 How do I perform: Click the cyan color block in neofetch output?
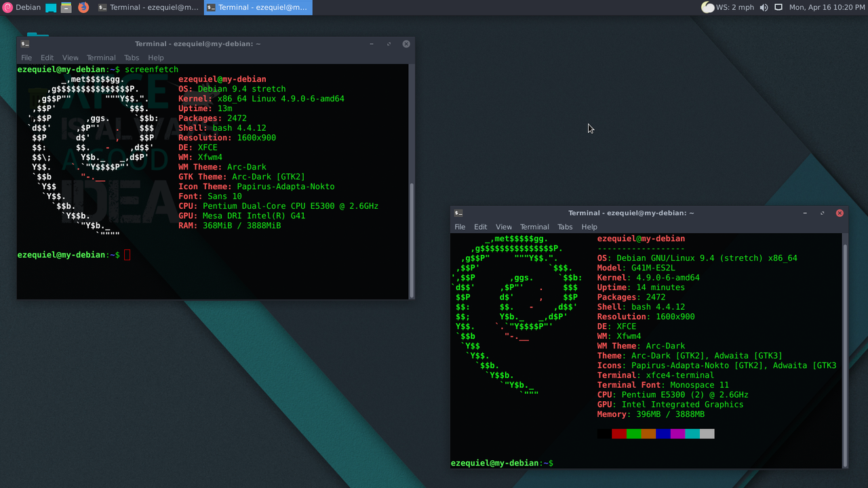click(x=692, y=434)
